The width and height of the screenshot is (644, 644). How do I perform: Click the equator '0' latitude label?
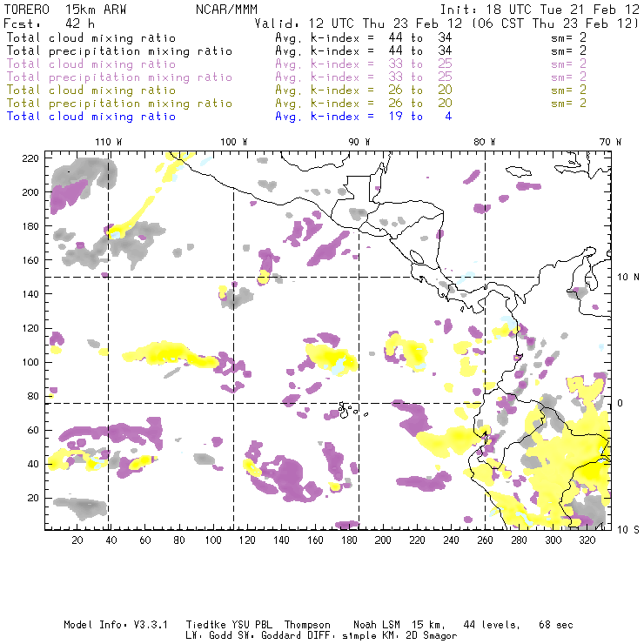(621, 403)
